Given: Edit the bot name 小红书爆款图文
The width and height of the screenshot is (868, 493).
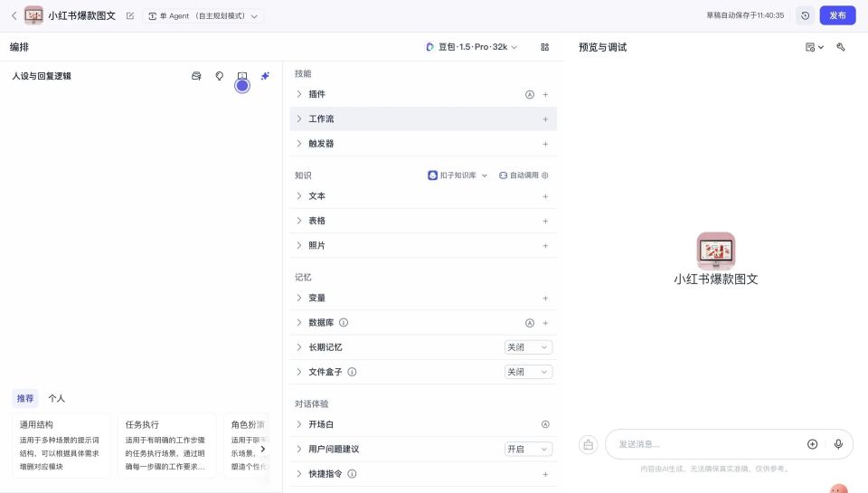Looking at the screenshot, I should point(130,16).
